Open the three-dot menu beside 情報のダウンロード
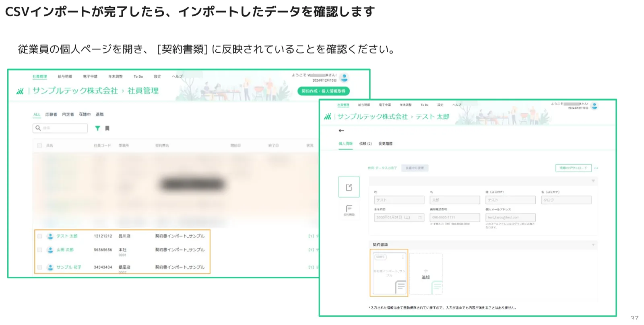 pyautogui.click(x=596, y=168)
